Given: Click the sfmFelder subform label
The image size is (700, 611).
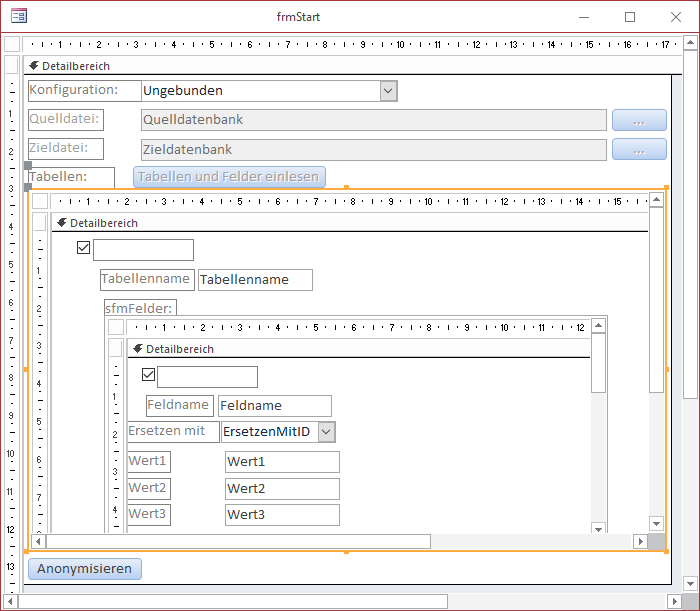Looking at the screenshot, I should (x=140, y=308).
